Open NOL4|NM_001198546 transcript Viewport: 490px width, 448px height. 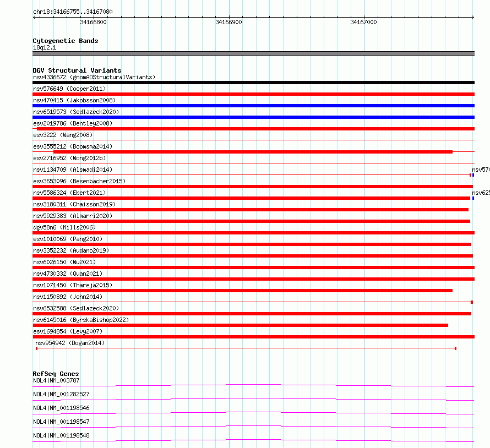(x=61, y=408)
